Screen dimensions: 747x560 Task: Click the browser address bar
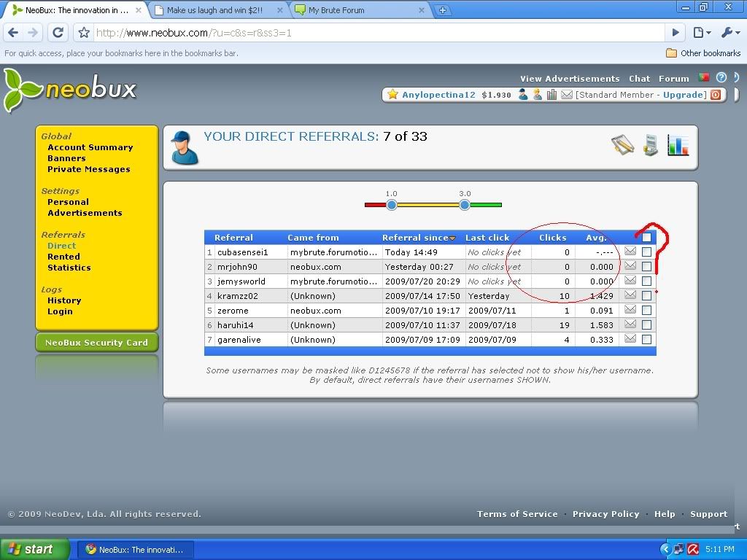[379, 32]
